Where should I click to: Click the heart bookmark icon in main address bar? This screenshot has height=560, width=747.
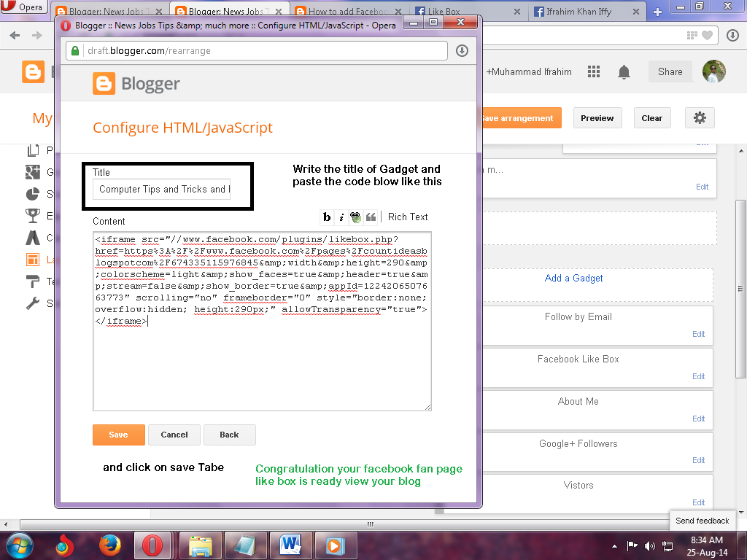pos(708,35)
